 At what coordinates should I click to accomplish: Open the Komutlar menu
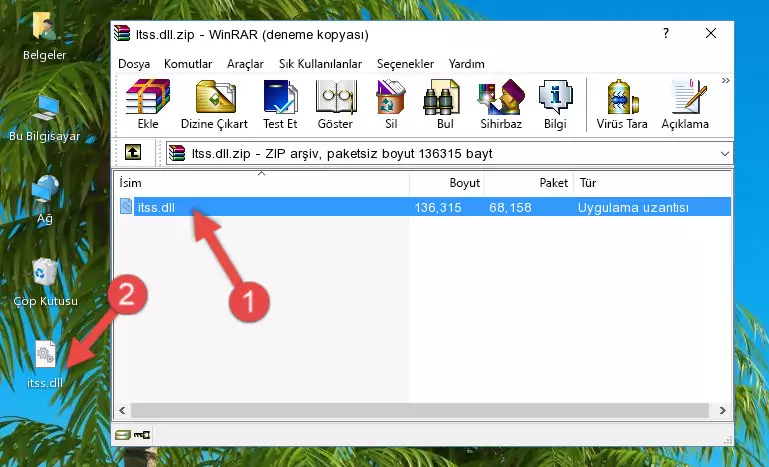(188, 64)
